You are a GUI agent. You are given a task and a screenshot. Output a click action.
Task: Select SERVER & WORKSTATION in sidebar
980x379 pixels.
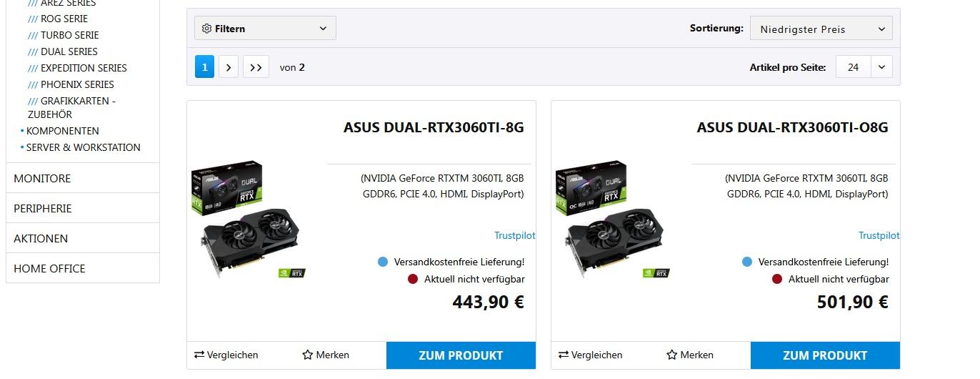click(x=83, y=147)
